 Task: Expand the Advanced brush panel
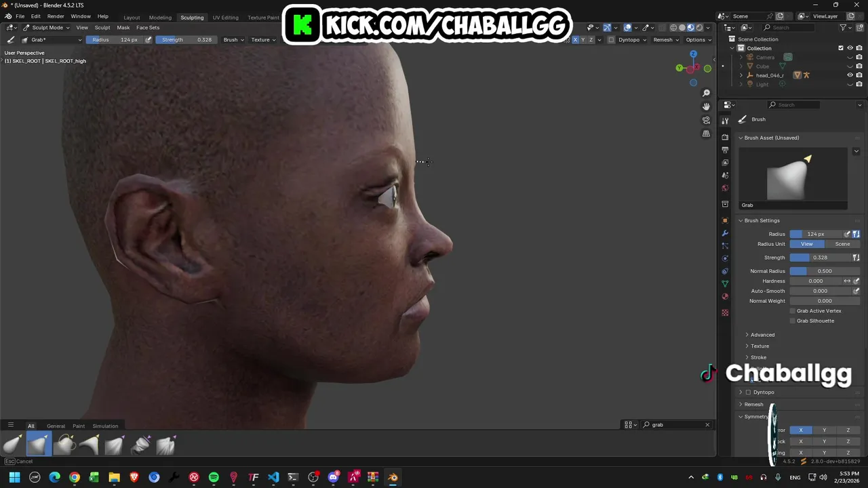click(762, 335)
